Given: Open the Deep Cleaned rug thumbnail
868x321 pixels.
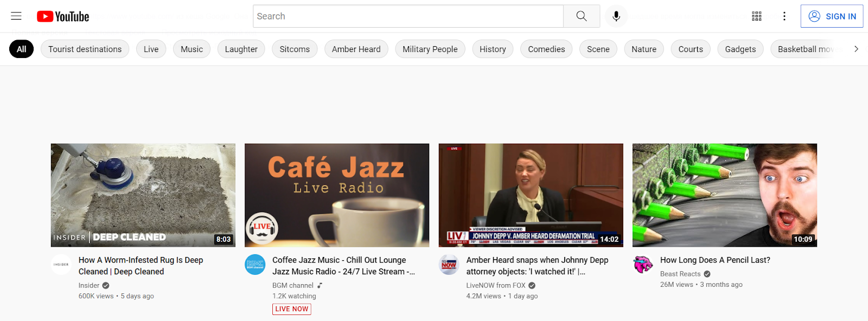Looking at the screenshot, I should pos(143,195).
